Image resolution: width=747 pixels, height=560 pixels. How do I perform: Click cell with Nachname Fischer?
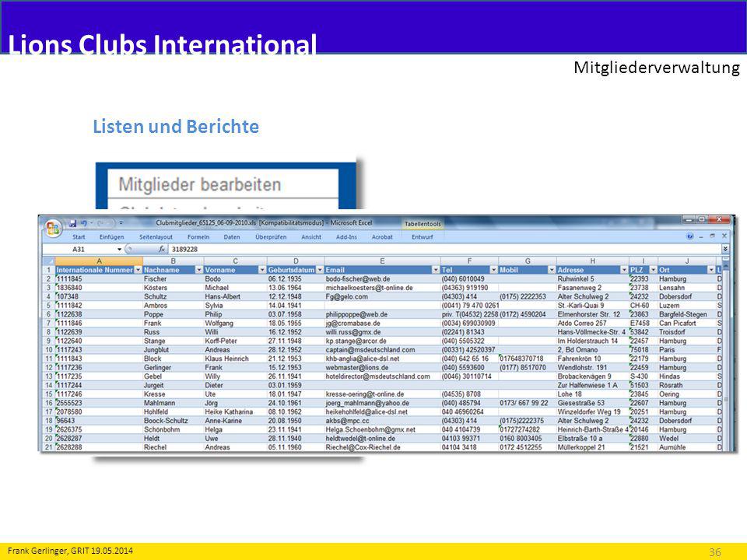click(x=156, y=279)
